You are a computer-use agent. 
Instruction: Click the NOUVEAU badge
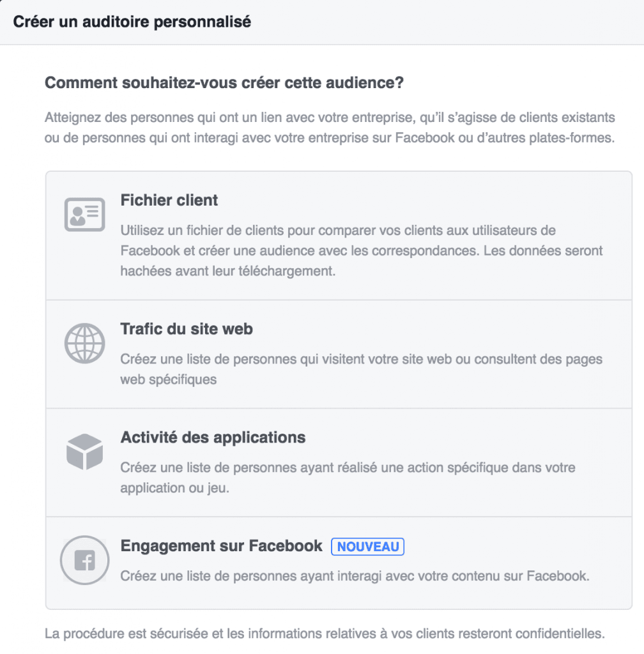click(367, 546)
